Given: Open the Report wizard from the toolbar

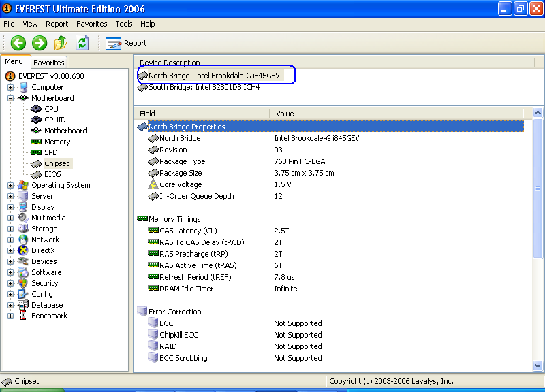Looking at the screenshot, I should (126, 43).
